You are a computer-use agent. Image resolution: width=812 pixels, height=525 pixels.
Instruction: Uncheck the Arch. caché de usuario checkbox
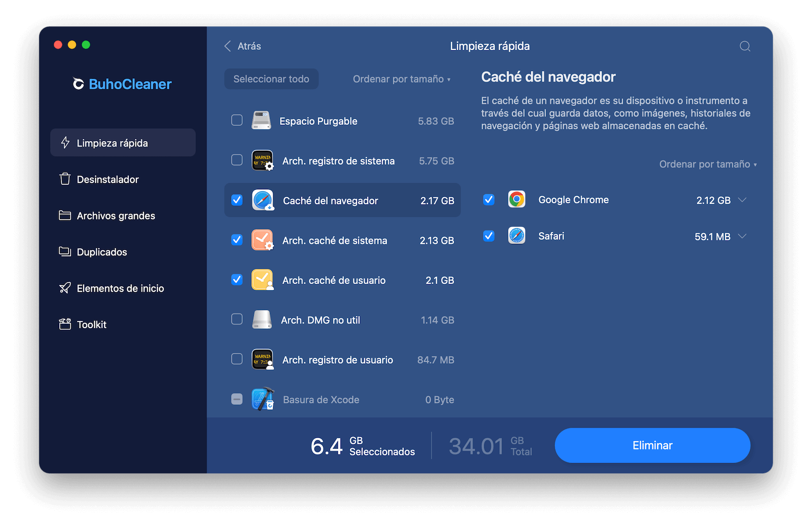click(x=237, y=279)
